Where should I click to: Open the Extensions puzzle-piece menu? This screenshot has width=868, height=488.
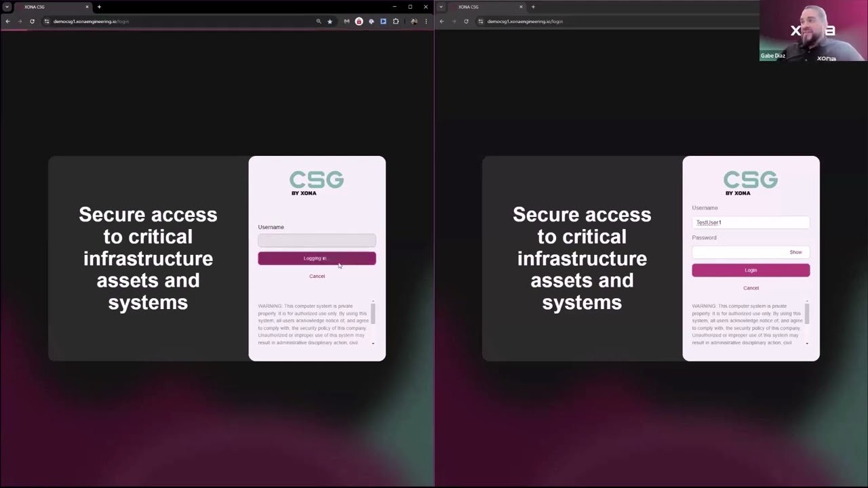[396, 21]
